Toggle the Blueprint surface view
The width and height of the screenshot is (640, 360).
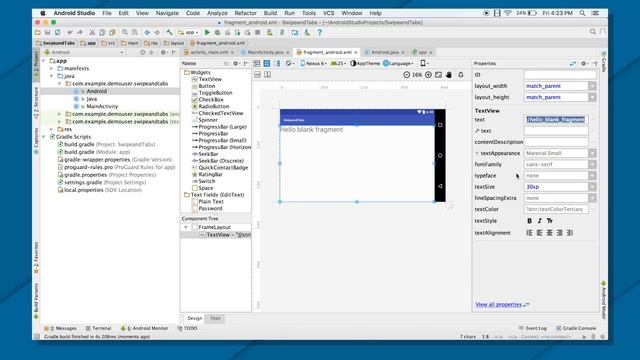(x=267, y=63)
